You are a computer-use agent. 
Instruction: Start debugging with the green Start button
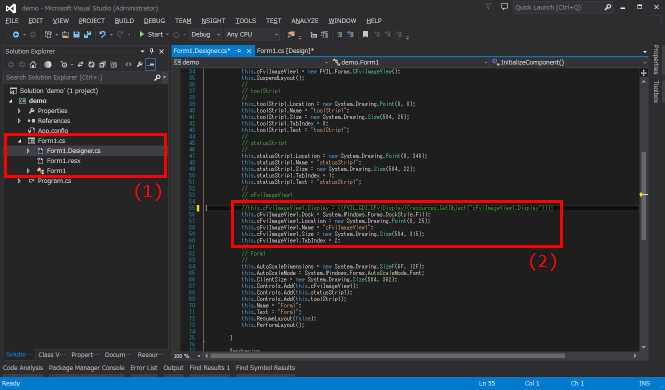(x=151, y=35)
